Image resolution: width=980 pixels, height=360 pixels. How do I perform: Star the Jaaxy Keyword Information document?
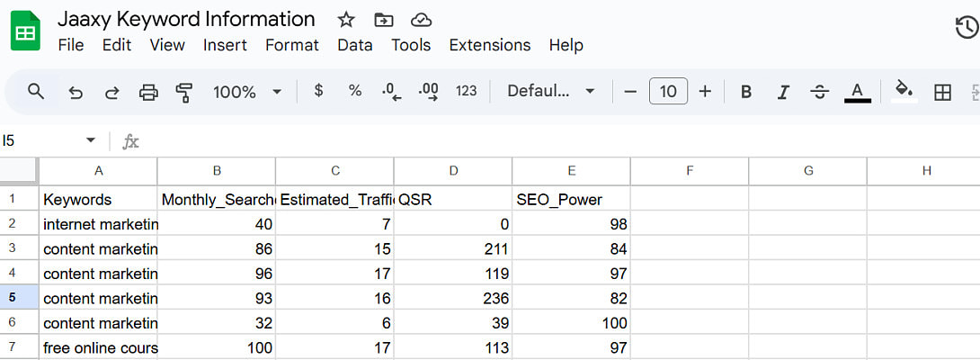coord(345,20)
